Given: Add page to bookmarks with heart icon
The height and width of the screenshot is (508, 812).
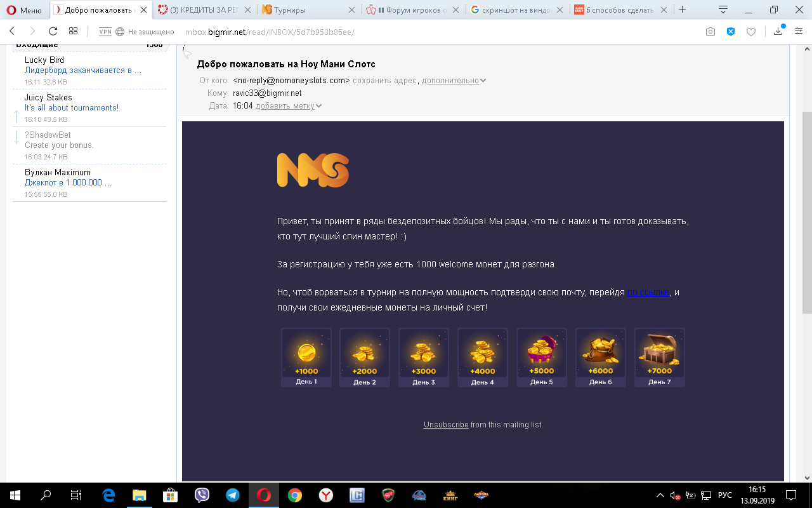Looking at the screenshot, I should tap(751, 32).
